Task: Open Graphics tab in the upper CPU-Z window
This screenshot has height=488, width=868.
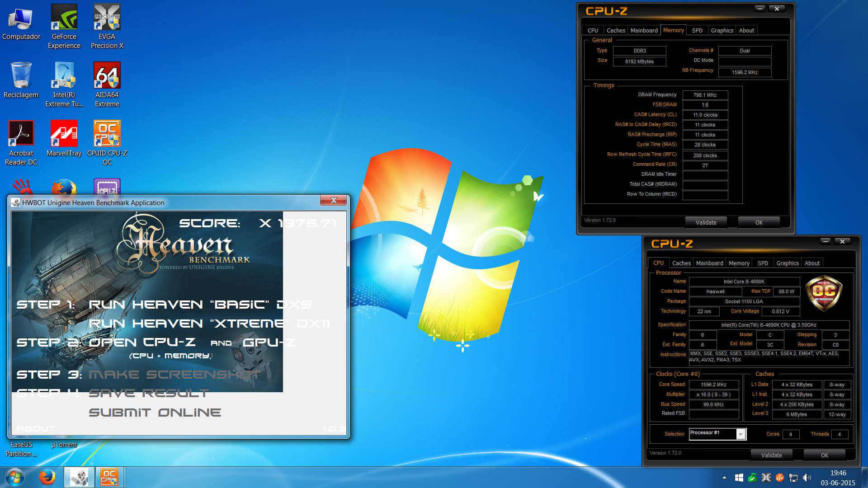Action: (x=722, y=30)
